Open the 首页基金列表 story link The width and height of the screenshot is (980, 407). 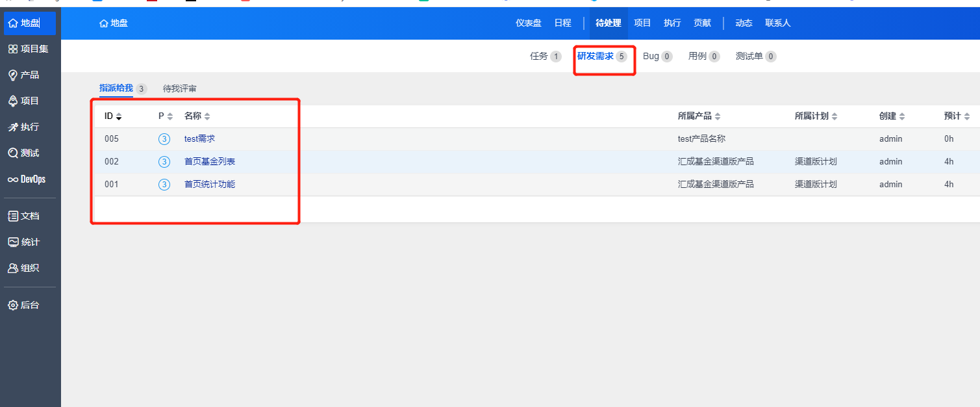210,162
